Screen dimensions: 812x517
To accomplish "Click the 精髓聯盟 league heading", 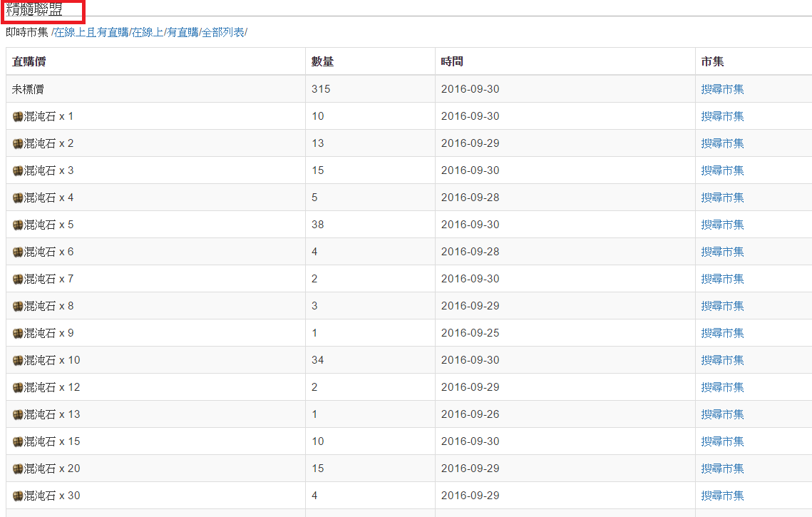I will point(34,10).
